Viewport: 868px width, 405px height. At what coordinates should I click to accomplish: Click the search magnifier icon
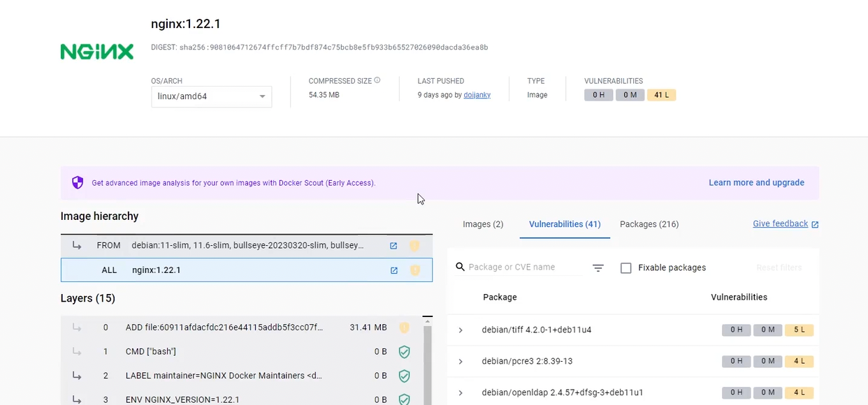point(460,267)
